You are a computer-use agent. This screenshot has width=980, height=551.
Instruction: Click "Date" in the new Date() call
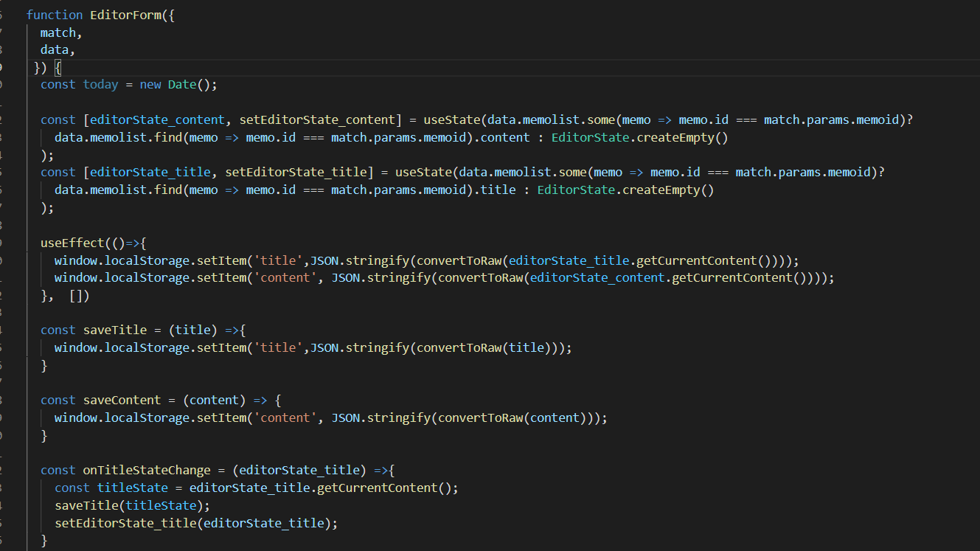point(182,85)
